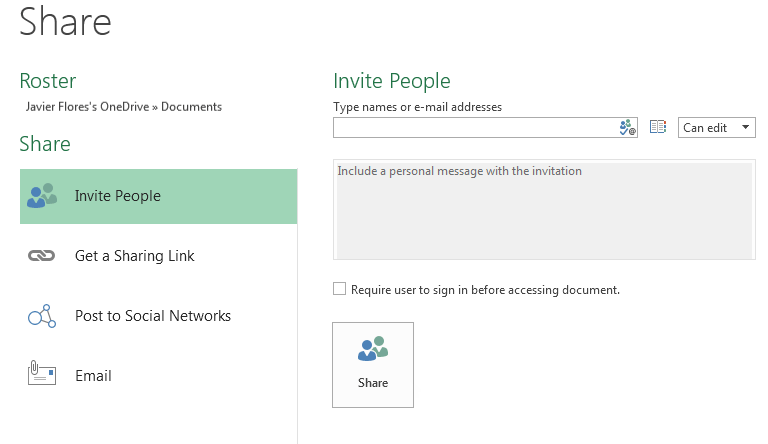Click the people icon on Share button
Screen dimensions: 768x444
pyautogui.click(x=373, y=349)
